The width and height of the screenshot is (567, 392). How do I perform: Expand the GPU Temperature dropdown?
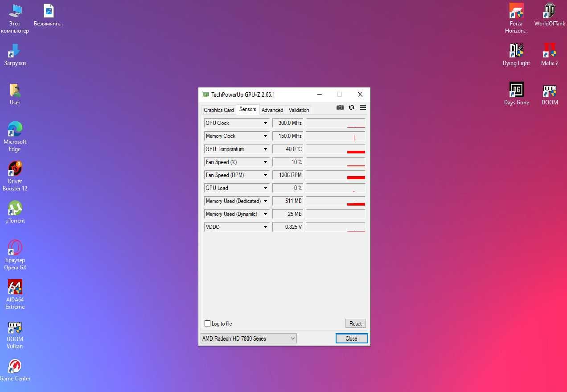point(265,149)
